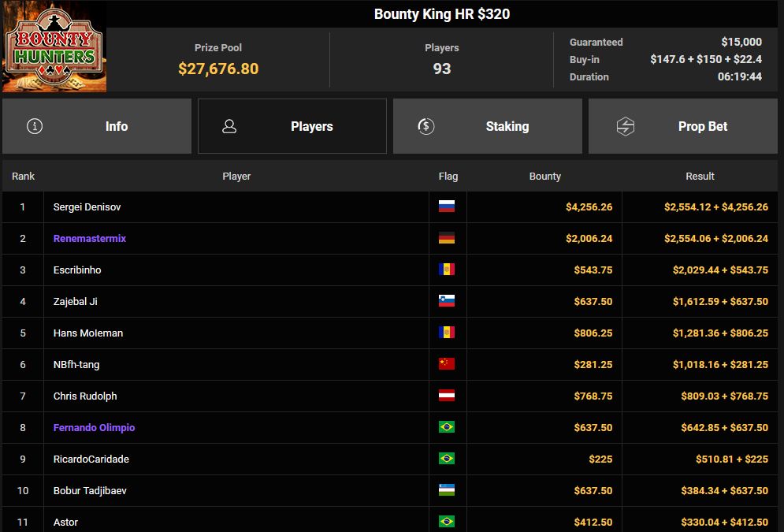The width and height of the screenshot is (784, 532).
Task: Click the Result column header
Action: coord(700,176)
